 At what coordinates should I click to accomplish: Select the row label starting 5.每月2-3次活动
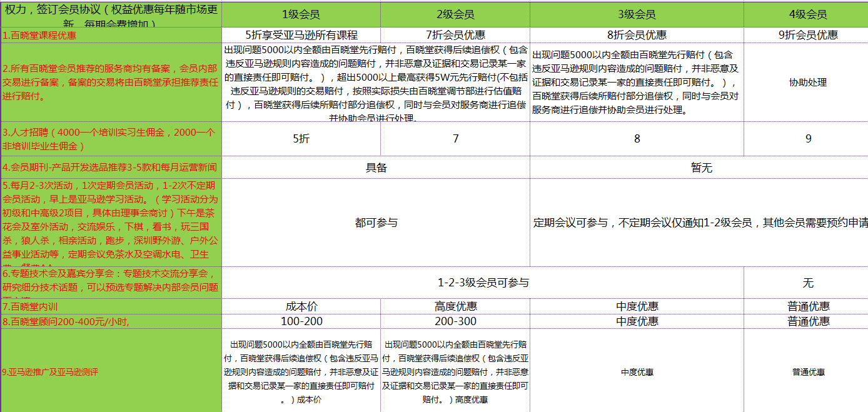(x=111, y=223)
